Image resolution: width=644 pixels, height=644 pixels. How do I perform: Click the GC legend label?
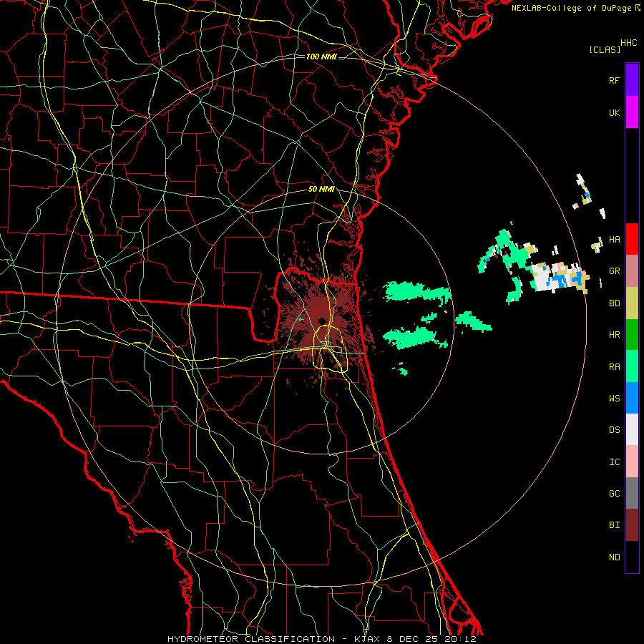614,494
